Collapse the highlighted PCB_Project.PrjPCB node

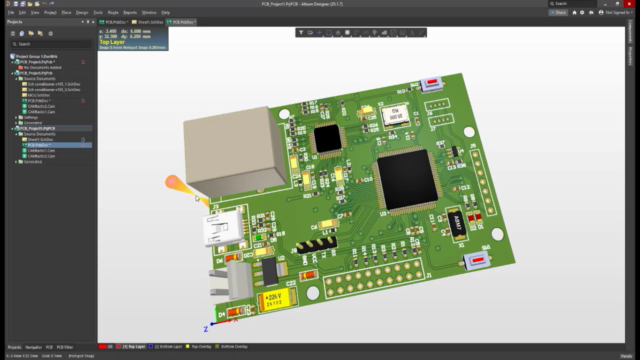(12, 129)
